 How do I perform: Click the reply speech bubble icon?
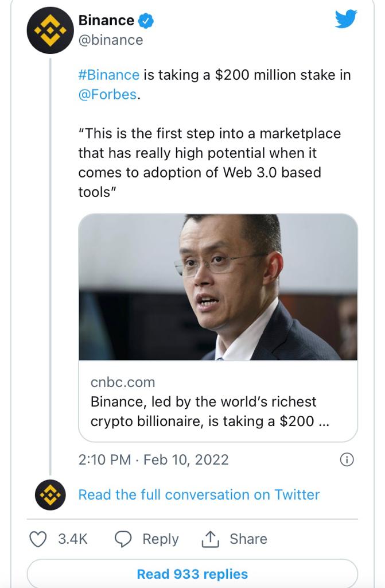tap(123, 539)
